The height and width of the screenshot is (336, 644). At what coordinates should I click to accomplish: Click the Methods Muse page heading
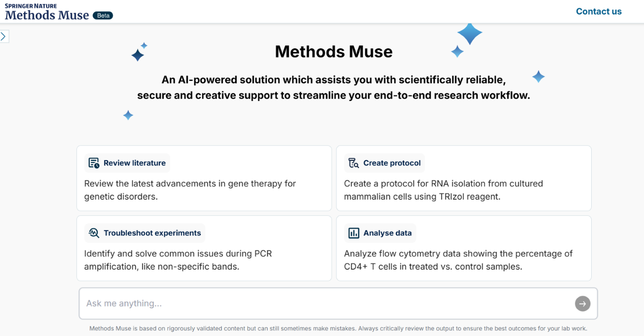click(334, 51)
